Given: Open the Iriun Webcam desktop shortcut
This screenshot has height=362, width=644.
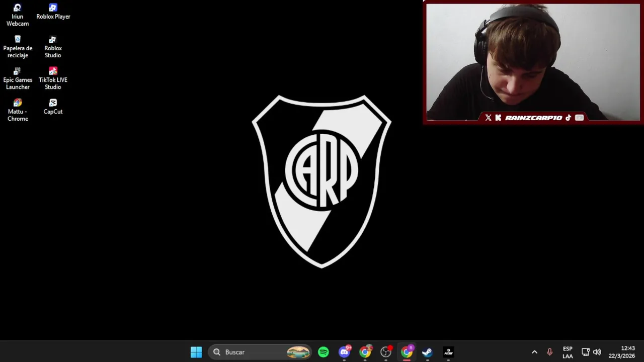Looking at the screenshot, I should 18,15.
